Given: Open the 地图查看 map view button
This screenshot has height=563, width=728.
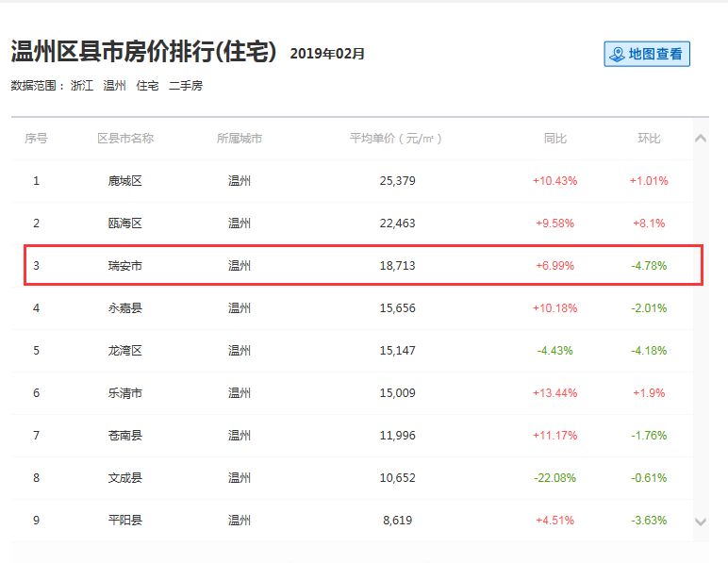Looking at the screenshot, I should pyautogui.click(x=647, y=54).
